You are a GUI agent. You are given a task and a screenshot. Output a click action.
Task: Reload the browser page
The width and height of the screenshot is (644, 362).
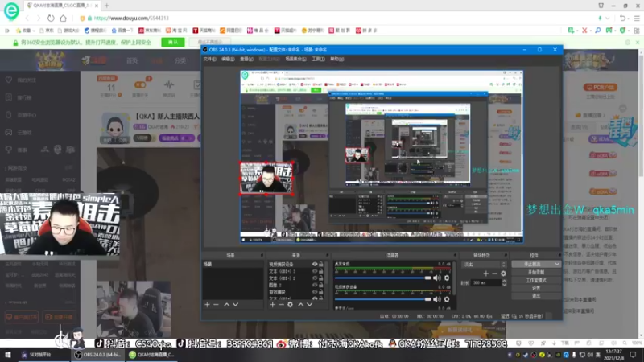(51, 18)
